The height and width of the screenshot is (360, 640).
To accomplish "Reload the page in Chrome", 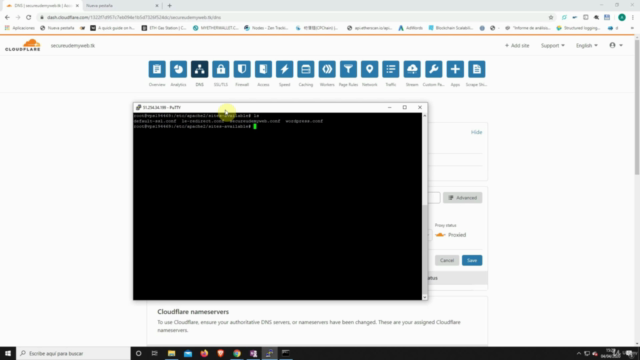I will pyautogui.click(x=29, y=18).
